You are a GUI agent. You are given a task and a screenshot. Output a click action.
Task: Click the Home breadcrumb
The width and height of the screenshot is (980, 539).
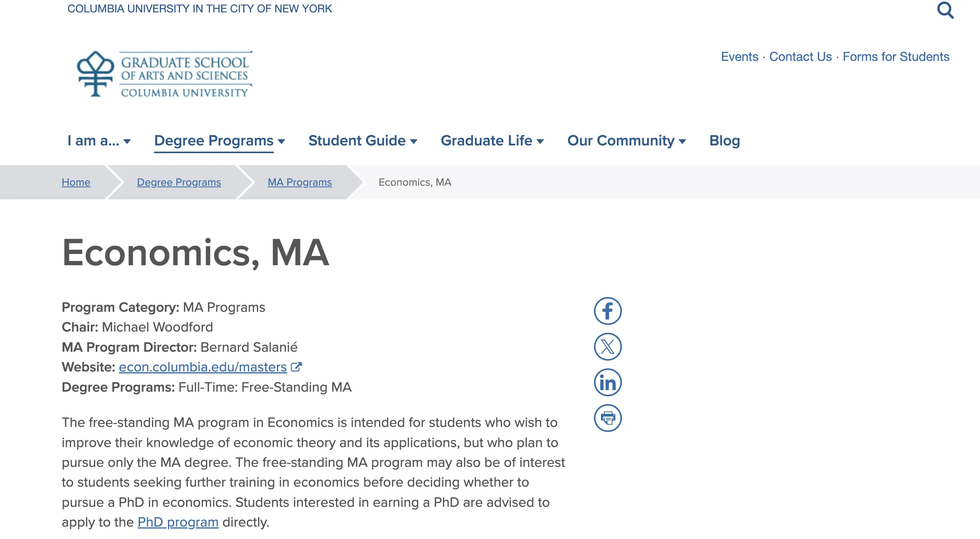click(x=76, y=182)
